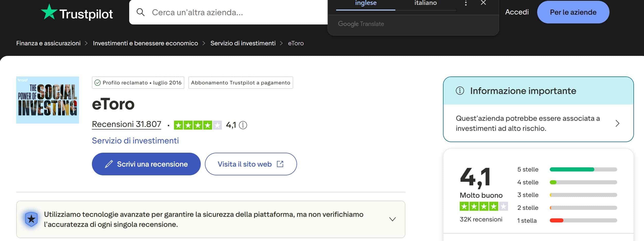Screen dimensions: 644x241
Task: Open TrustScore info icon next to 4,1
Action: (x=243, y=125)
